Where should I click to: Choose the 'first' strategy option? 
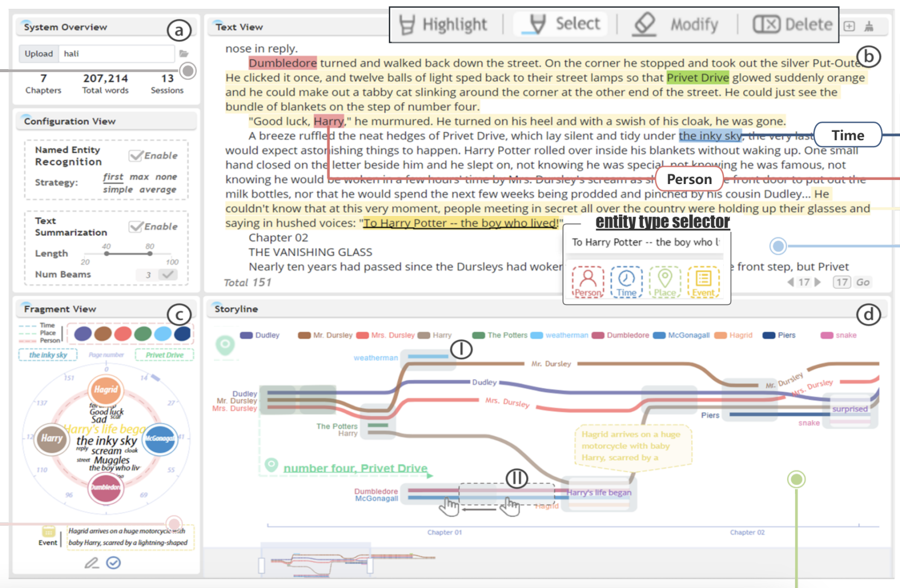click(x=113, y=177)
